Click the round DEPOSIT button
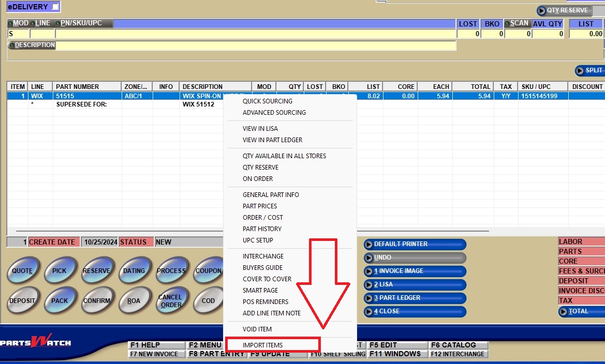Image resolution: width=605 pixels, height=364 pixels. coord(22,300)
